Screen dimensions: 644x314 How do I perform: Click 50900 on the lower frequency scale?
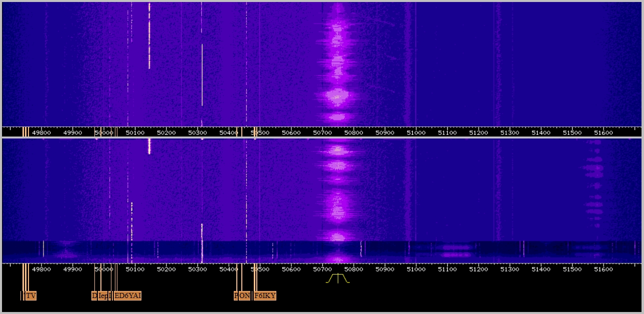385,269
